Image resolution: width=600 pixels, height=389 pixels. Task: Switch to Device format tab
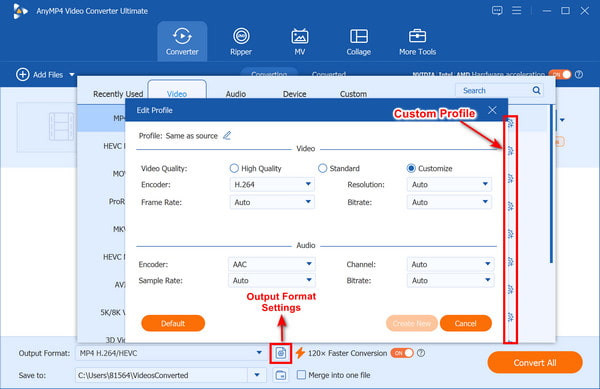(x=295, y=94)
